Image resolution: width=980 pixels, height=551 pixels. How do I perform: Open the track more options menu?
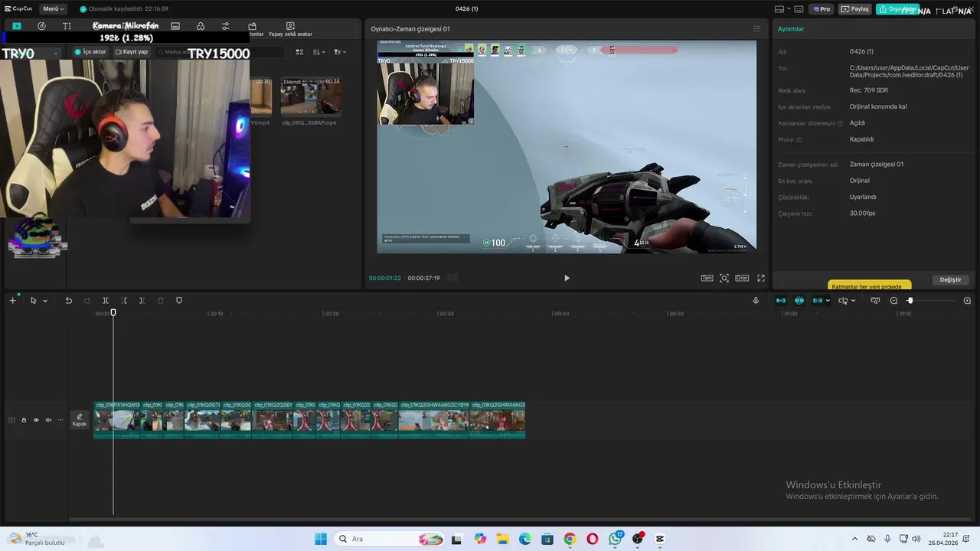[x=60, y=420]
